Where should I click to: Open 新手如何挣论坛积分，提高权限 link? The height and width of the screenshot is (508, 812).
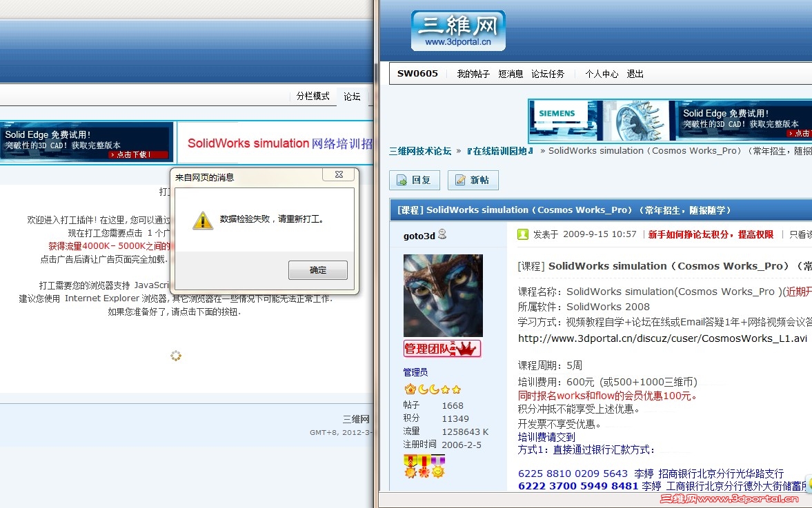pos(711,234)
